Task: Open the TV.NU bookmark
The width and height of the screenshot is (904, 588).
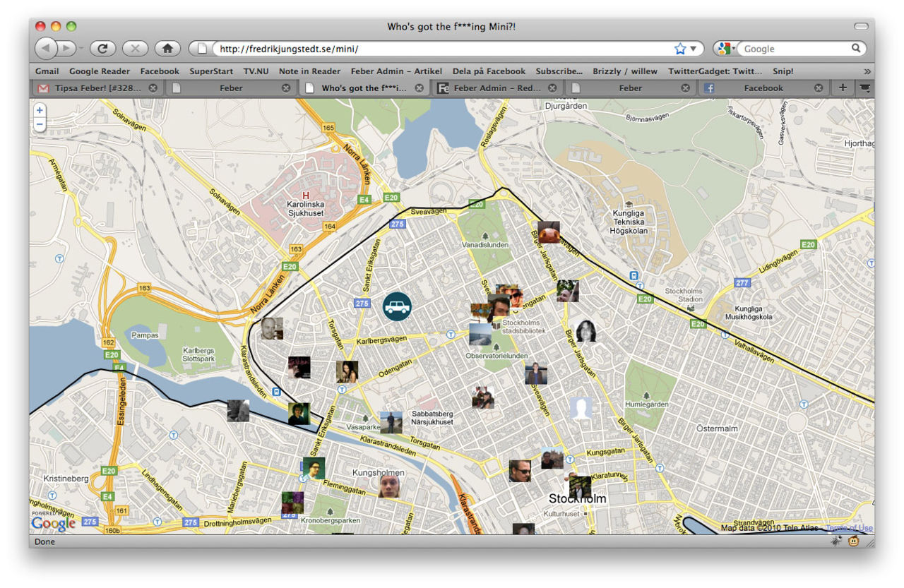Action: click(x=256, y=71)
